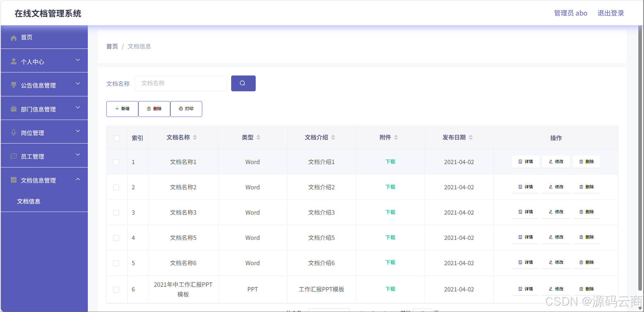Sort by 附件 column arrows
This screenshot has width=644, height=312.
(396, 137)
